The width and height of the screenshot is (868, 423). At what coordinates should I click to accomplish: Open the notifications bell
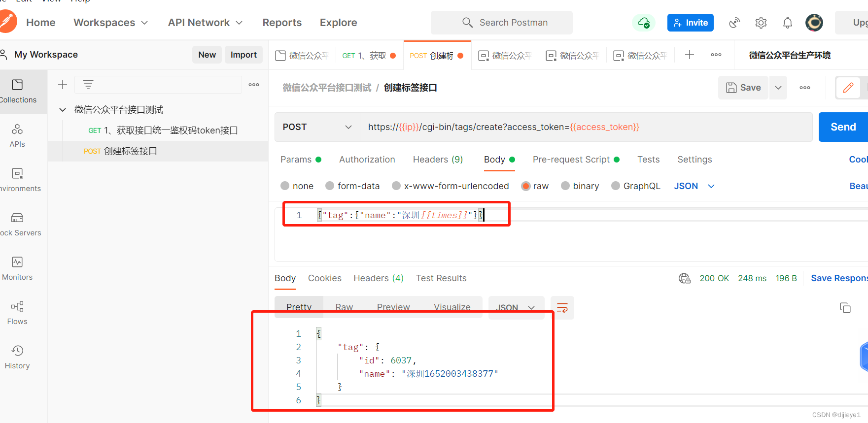point(788,23)
